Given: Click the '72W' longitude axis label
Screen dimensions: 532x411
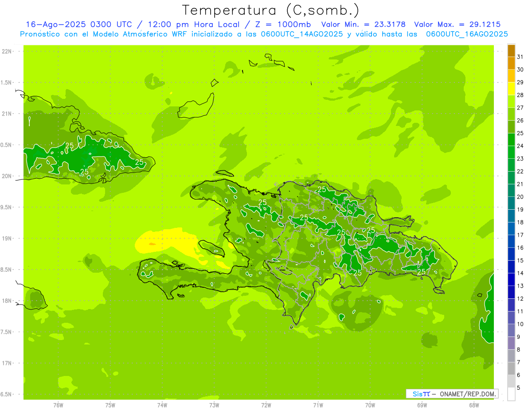Looking at the screenshot, I should coord(266,405).
